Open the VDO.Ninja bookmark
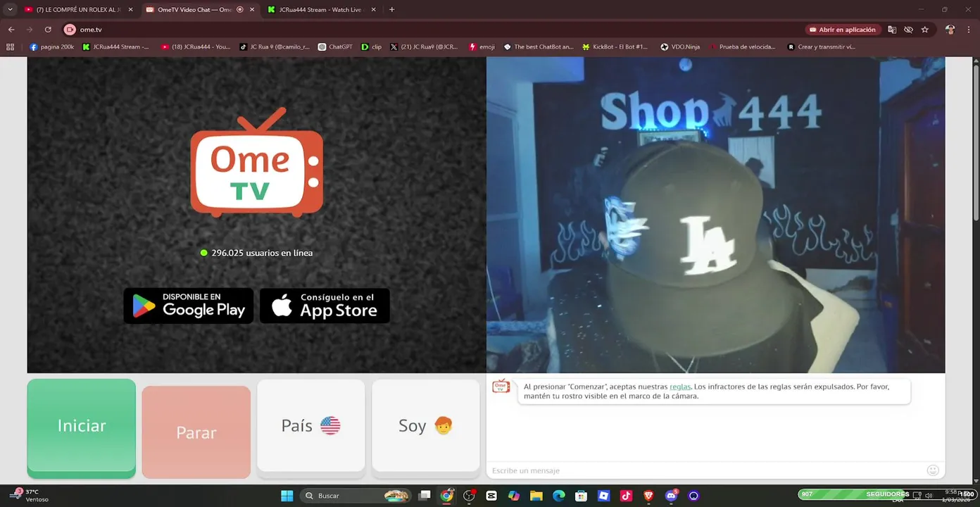Viewport: 980px width, 507px height. (680, 47)
